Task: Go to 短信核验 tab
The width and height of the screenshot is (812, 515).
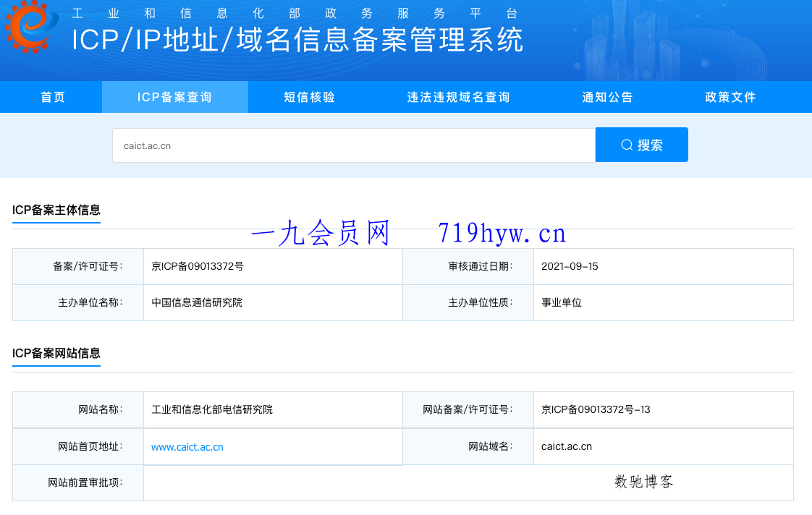Action: (x=310, y=98)
